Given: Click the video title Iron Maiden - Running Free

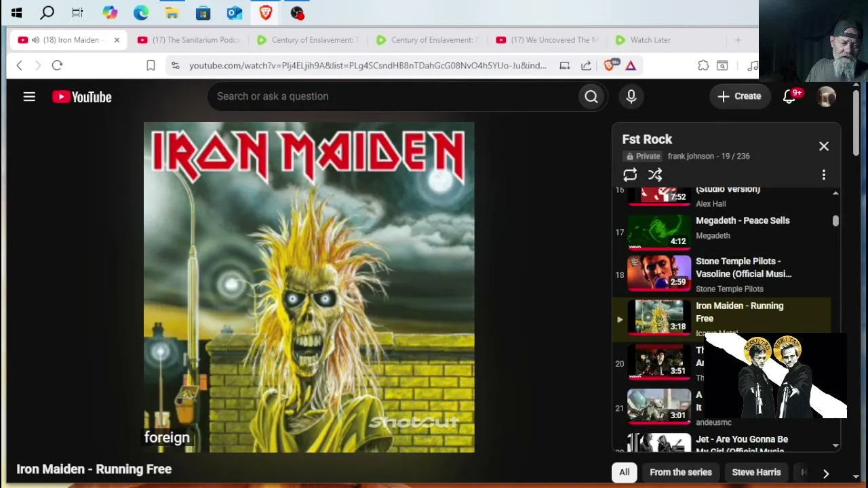Looking at the screenshot, I should 94,469.
